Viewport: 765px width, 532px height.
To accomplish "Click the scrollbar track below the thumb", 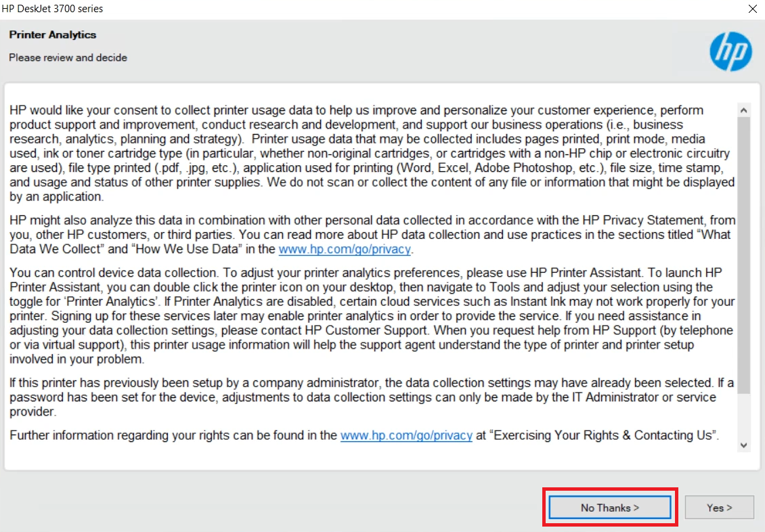I will pyautogui.click(x=743, y=416).
